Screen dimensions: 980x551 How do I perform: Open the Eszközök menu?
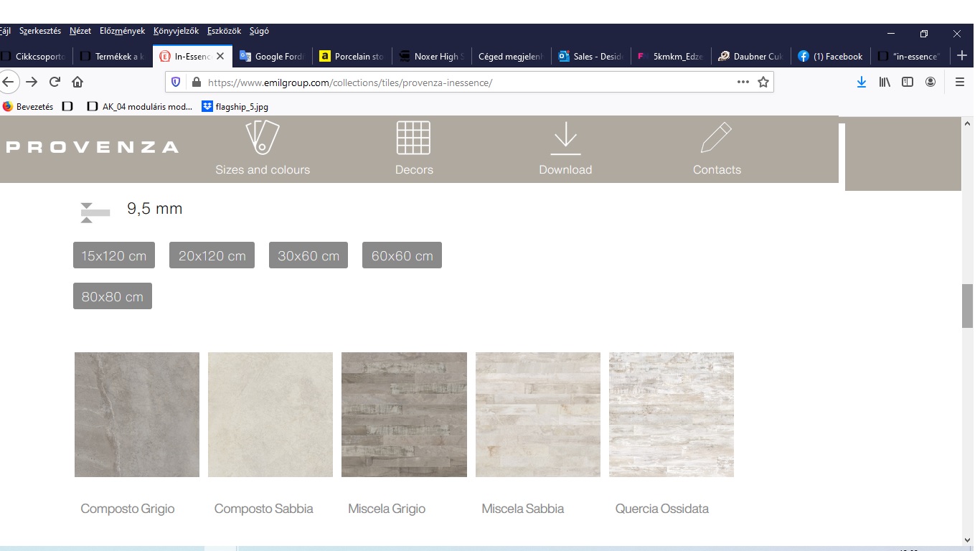point(224,32)
